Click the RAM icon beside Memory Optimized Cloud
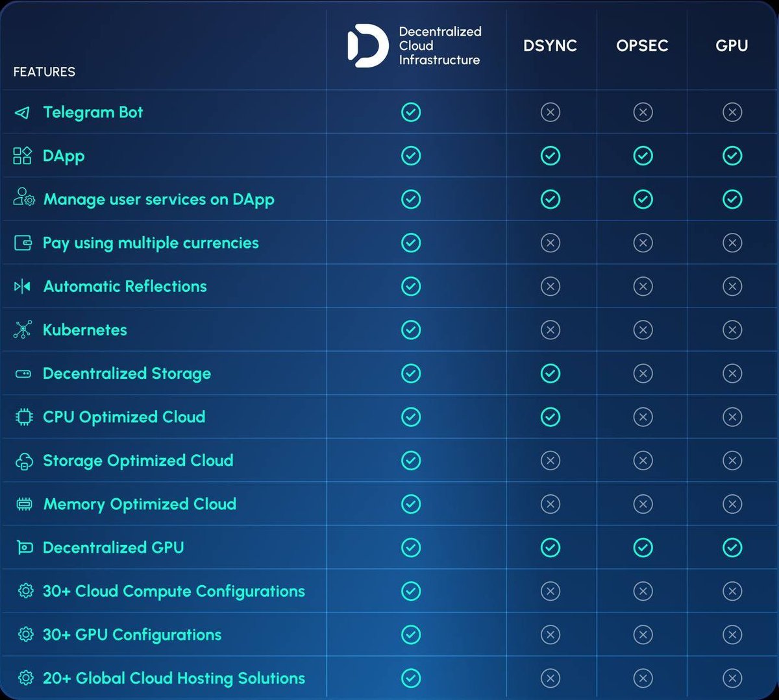 24,504
